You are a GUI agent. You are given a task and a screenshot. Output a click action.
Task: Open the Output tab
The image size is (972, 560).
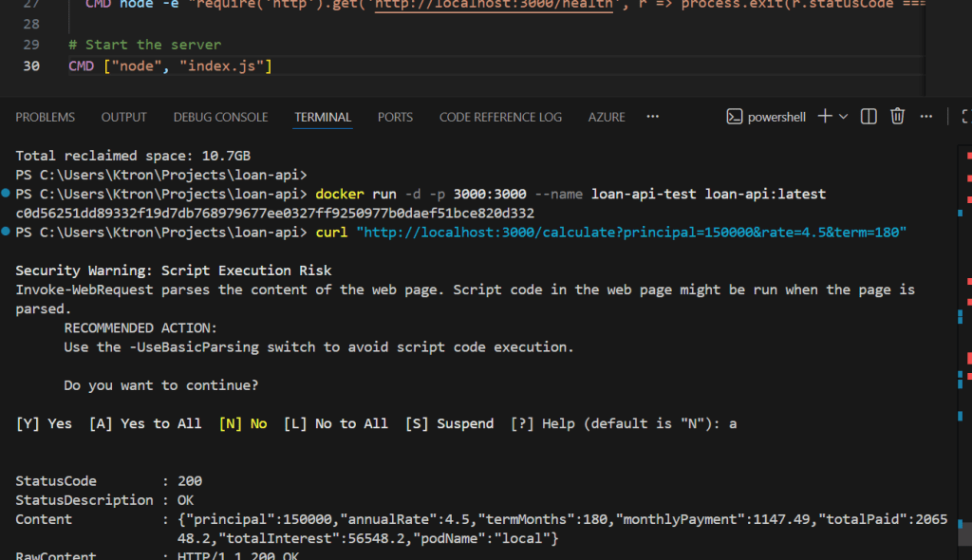pos(123,118)
